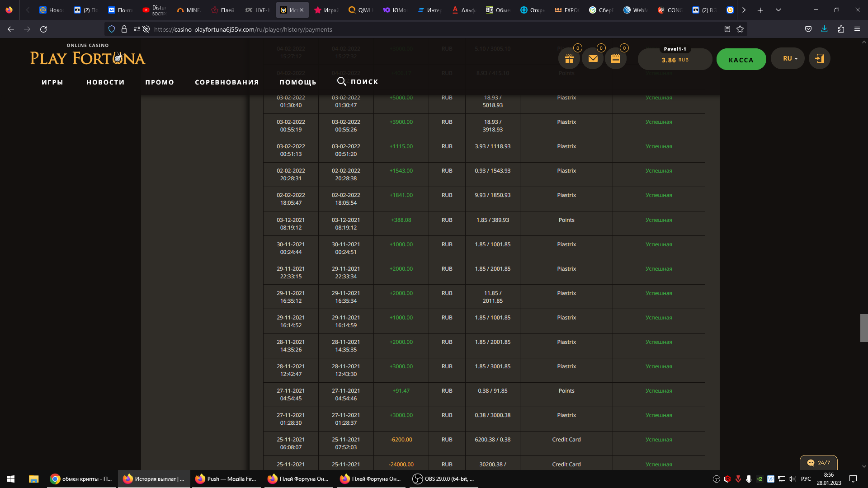The width and height of the screenshot is (868, 488).
Task: Open the calendar events icon
Action: (616, 59)
